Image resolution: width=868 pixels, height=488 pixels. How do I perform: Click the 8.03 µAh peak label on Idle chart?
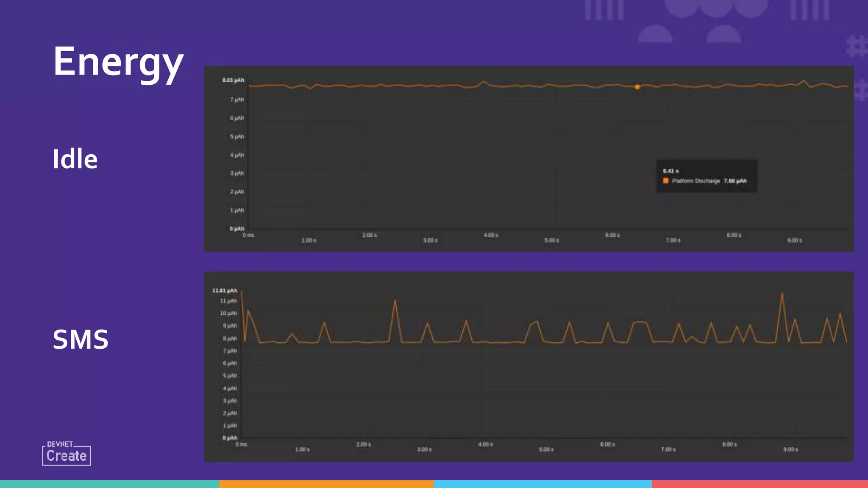[x=233, y=80]
